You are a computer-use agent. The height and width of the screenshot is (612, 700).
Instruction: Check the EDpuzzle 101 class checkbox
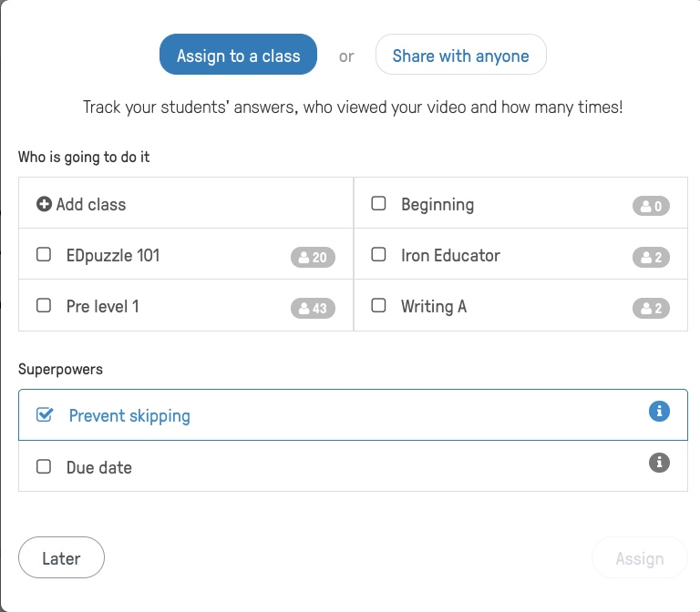click(x=44, y=255)
